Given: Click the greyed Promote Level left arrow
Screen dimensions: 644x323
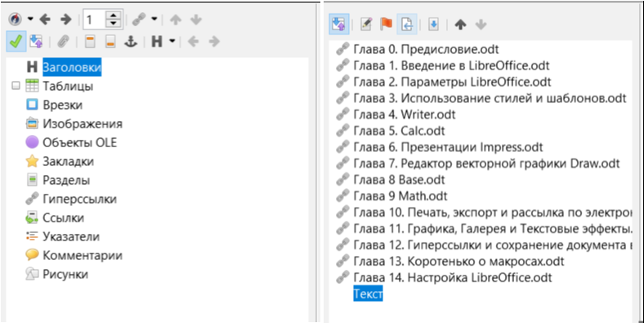Looking at the screenshot, I should coord(193,41).
